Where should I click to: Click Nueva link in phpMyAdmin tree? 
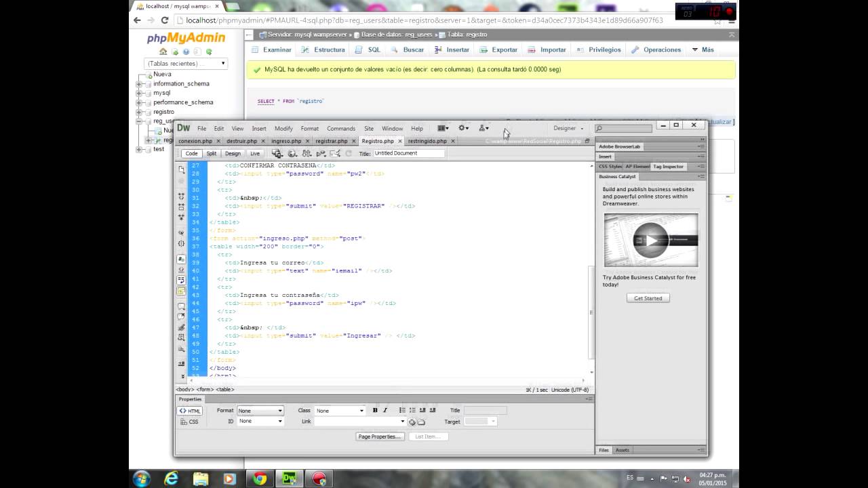tap(162, 75)
